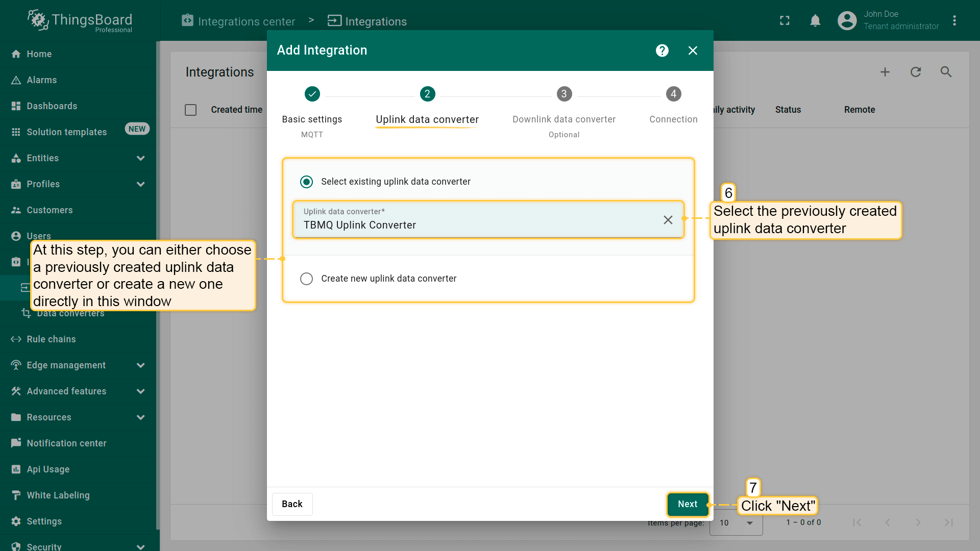View Api Usage statistics
This screenshot has width=980, height=551.
48,469
